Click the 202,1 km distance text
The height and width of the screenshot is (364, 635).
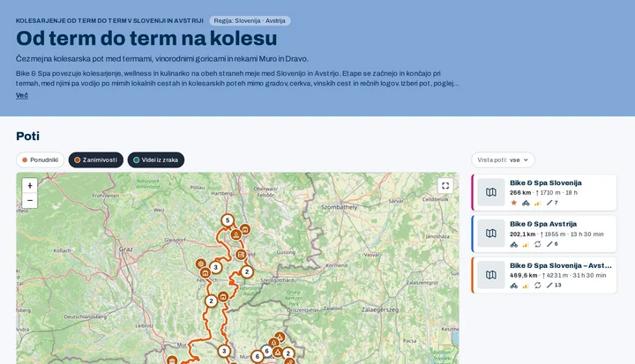pyautogui.click(x=523, y=234)
